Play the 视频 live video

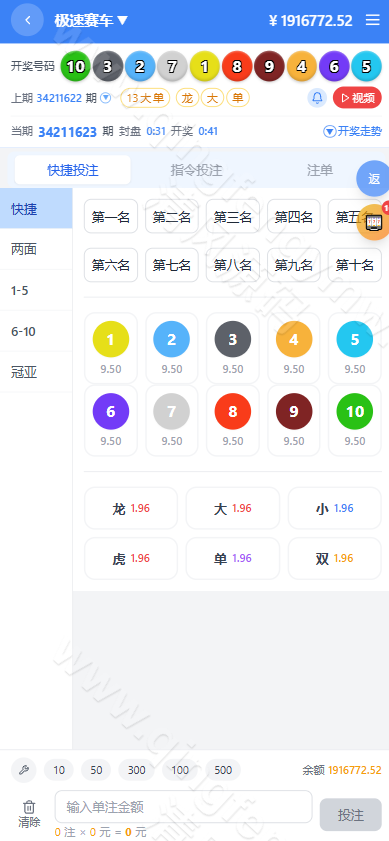point(357,98)
